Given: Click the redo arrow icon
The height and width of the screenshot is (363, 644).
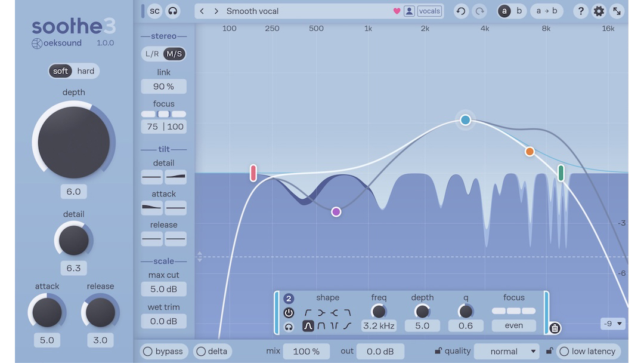Looking at the screenshot, I should pyautogui.click(x=479, y=11).
